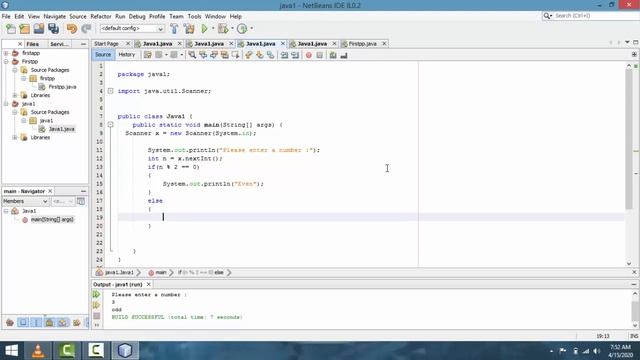Switch editor to History view
This screenshot has width=640, height=360.
127,55
